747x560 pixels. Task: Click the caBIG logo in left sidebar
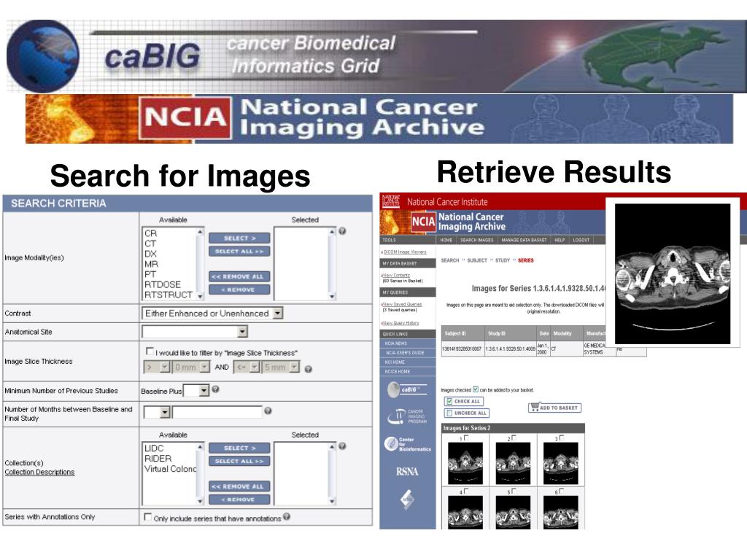coord(406,389)
